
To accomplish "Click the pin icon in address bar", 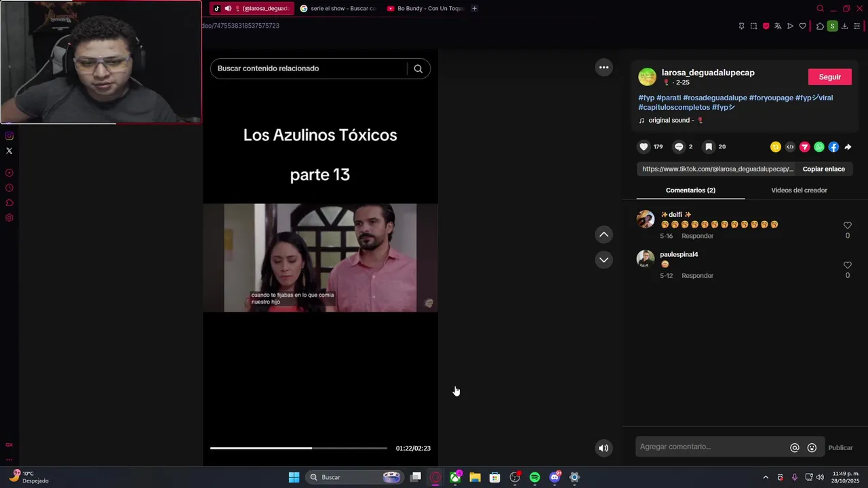I will 741,26.
